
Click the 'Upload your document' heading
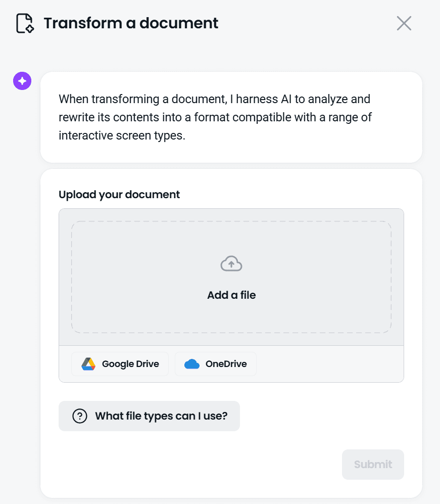119,195
